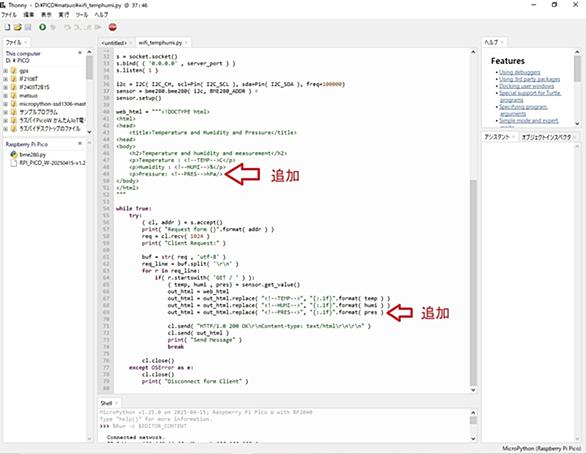This screenshot has width=586, height=454.
Task: Select the bme280.py Python file icon
Action: coord(14,154)
